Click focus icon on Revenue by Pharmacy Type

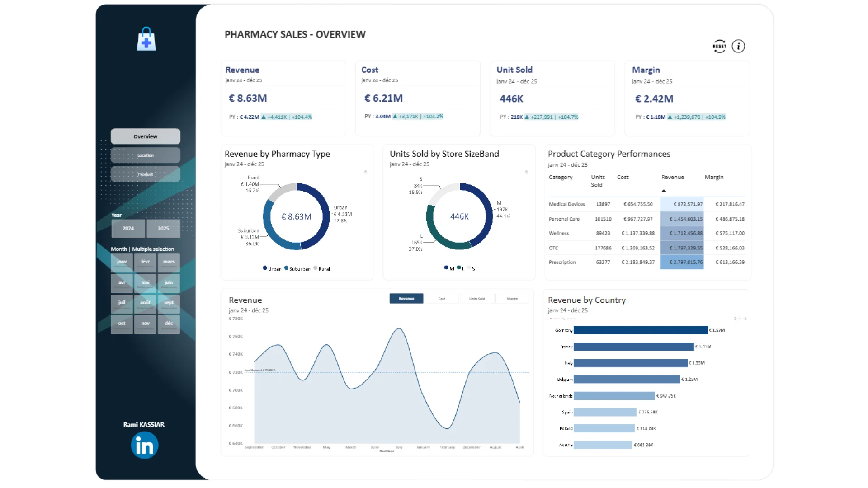pyautogui.click(x=366, y=172)
